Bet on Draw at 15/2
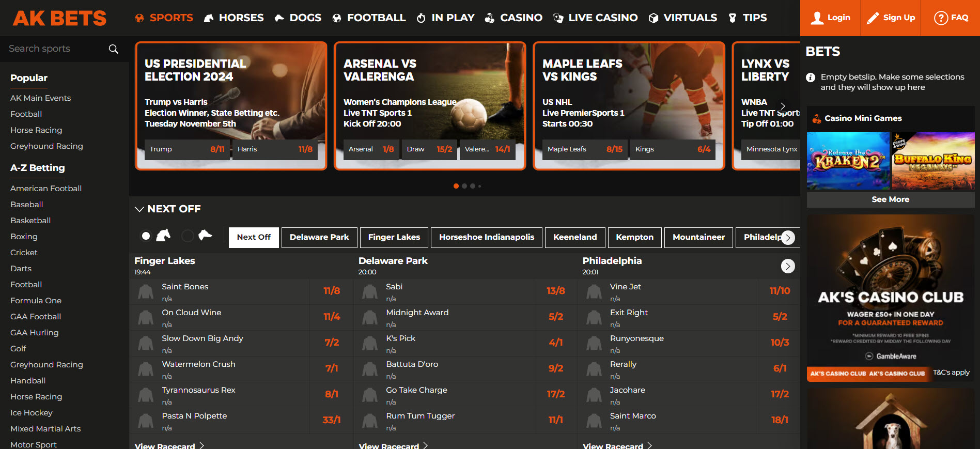The height and width of the screenshot is (449, 980). (x=429, y=149)
